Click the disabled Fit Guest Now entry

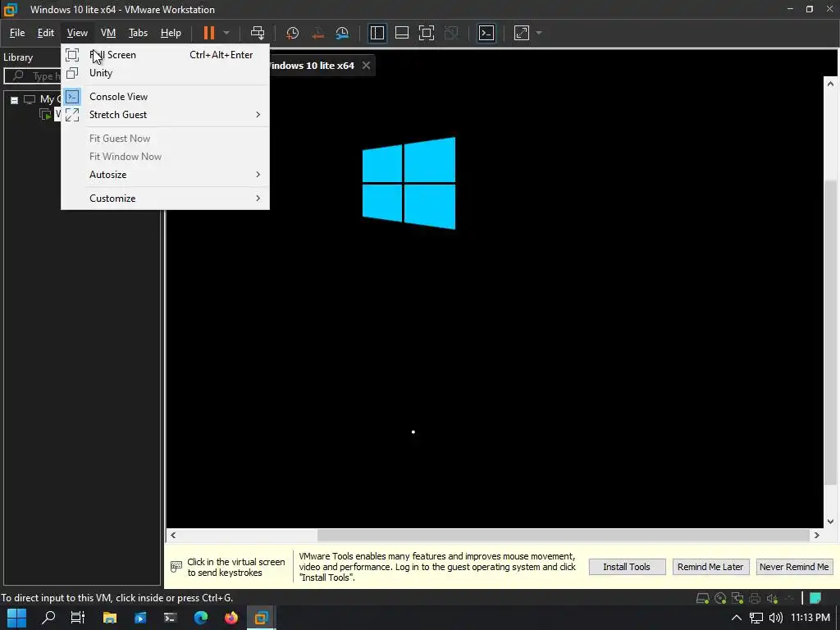[x=165, y=138]
